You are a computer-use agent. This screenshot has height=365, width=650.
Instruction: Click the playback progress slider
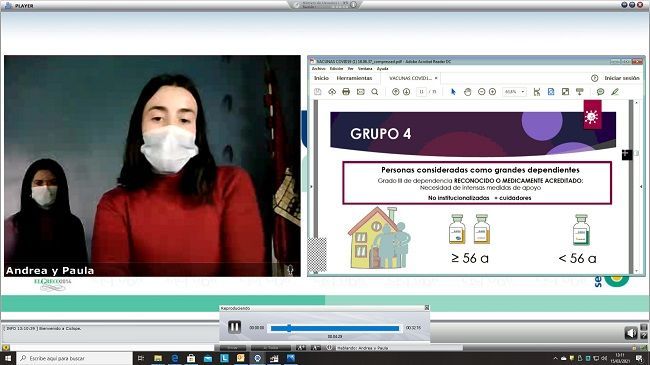click(x=335, y=328)
